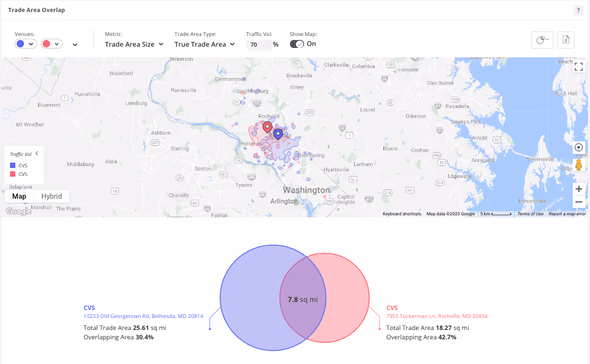Click the blue CVS legend swatch

13,165
